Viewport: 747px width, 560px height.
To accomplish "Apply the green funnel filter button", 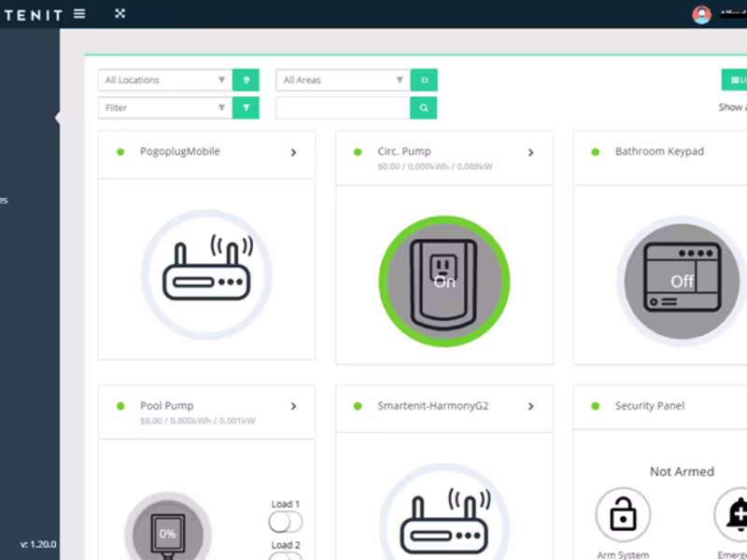I will tap(246, 107).
